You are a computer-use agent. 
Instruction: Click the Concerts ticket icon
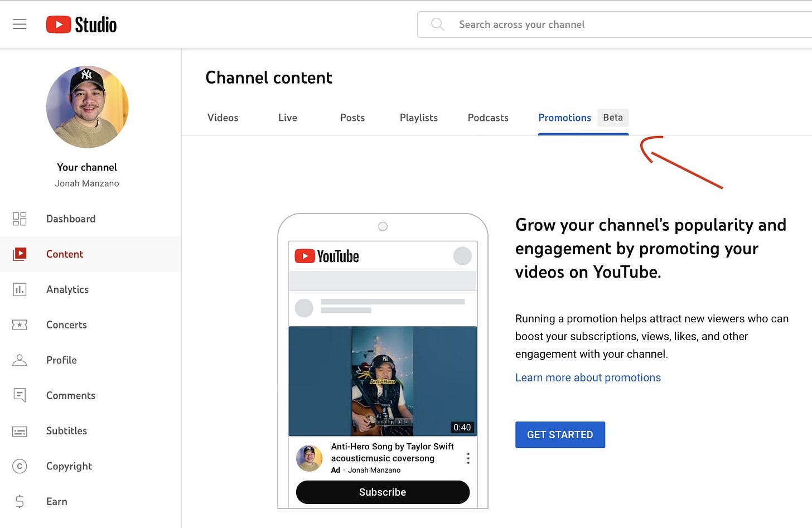(x=20, y=324)
